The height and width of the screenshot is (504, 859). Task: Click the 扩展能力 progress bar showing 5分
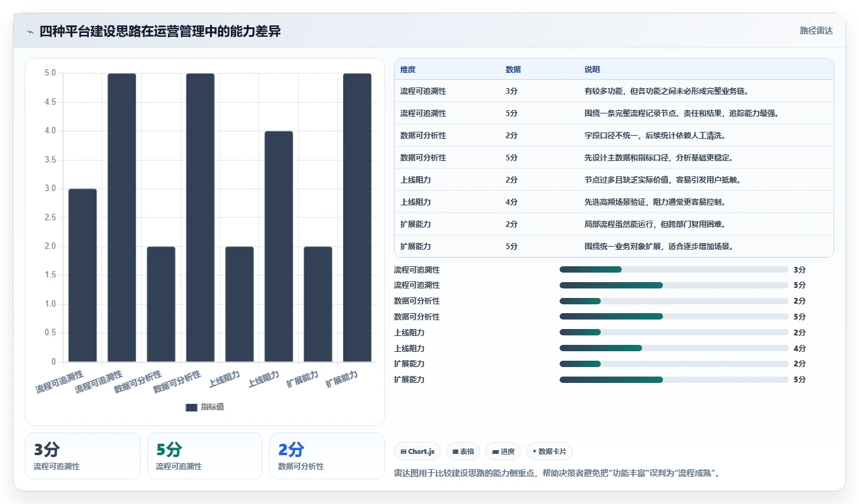674,380
